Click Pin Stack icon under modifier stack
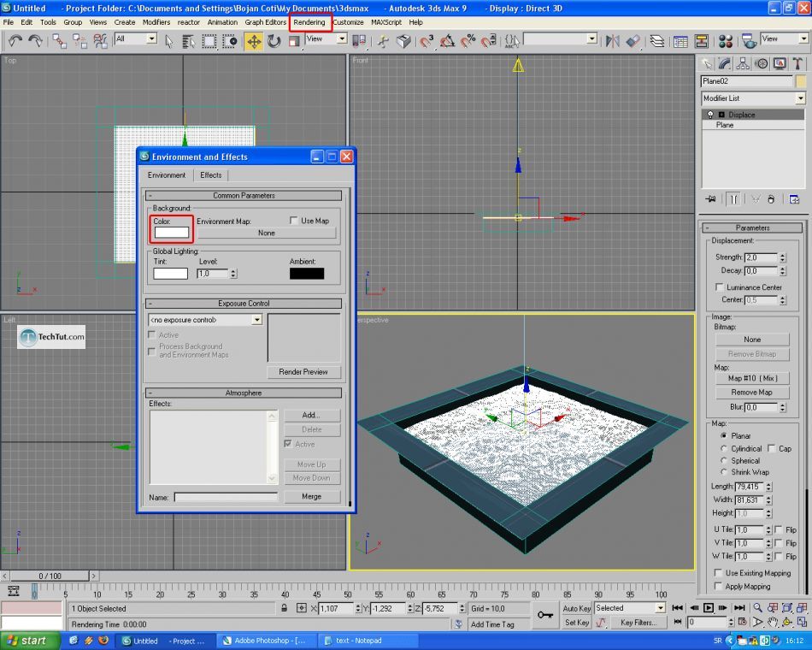This screenshot has width=812, height=650. 710,199
